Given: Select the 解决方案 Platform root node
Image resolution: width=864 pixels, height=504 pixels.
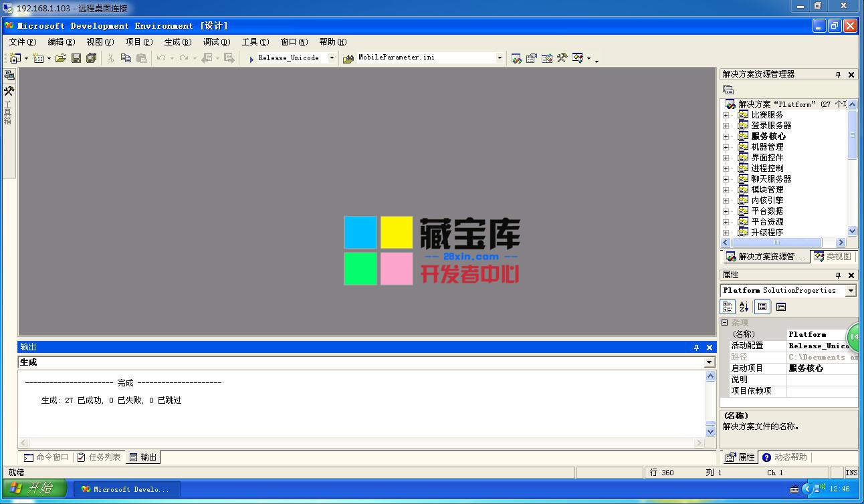Looking at the screenshot, I should (x=791, y=104).
